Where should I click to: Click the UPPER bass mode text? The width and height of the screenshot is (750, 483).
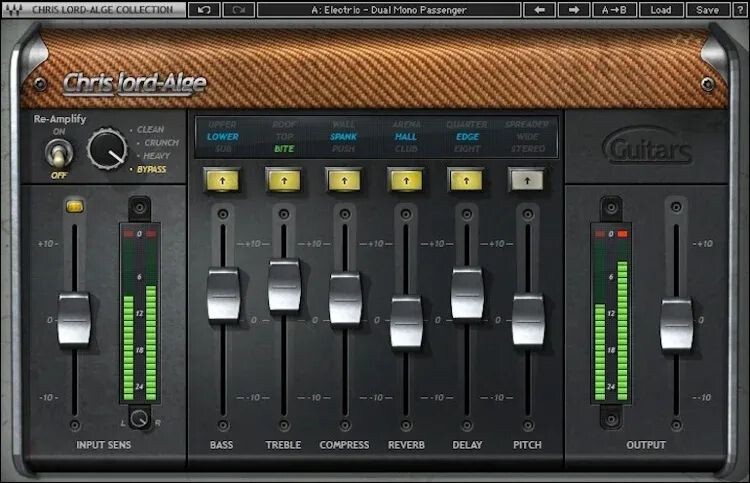[222, 125]
